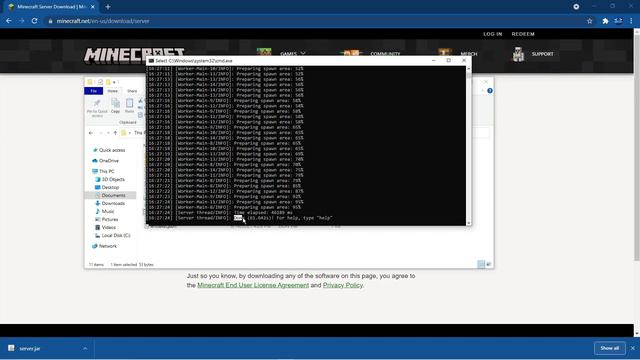Open Minecraft End User License Agreement link
Image resolution: width=640 pixels, height=360 pixels.
253,285
